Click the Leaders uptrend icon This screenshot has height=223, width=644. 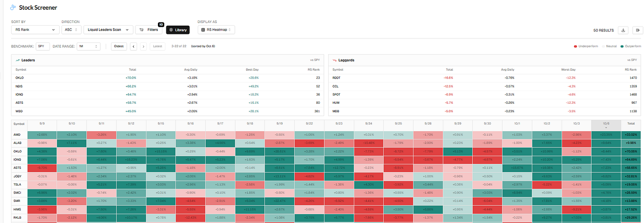point(18,60)
